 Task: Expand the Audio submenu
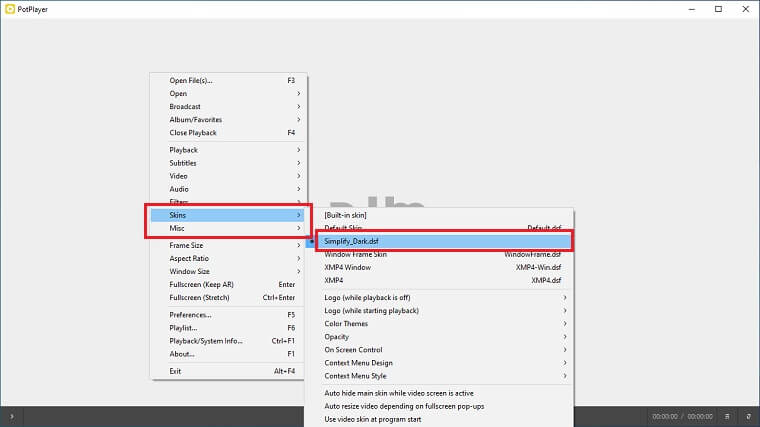click(228, 190)
